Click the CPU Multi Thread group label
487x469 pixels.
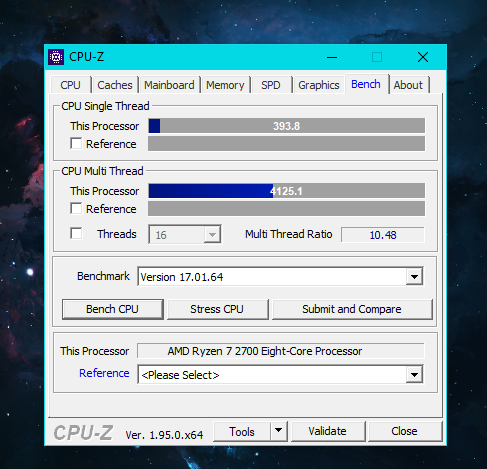tap(102, 171)
